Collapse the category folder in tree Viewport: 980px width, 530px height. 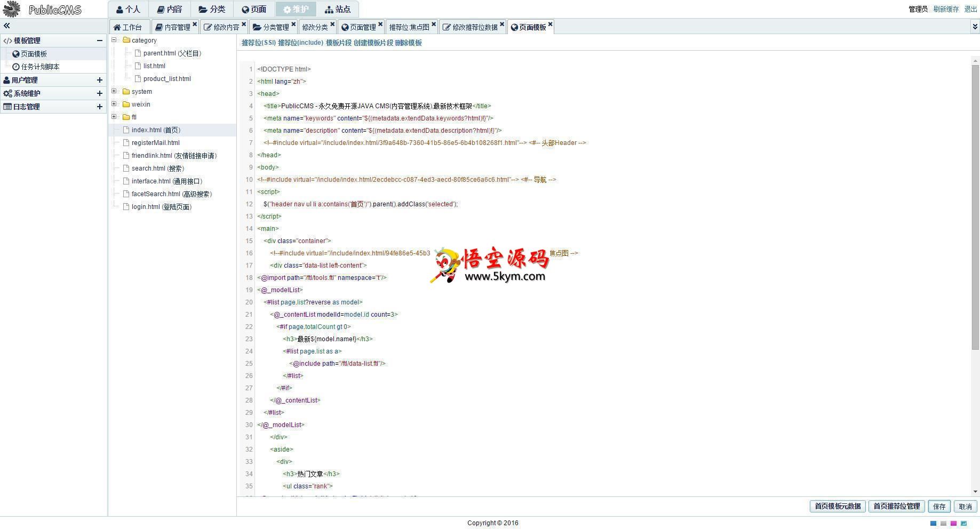click(x=114, y=40)
